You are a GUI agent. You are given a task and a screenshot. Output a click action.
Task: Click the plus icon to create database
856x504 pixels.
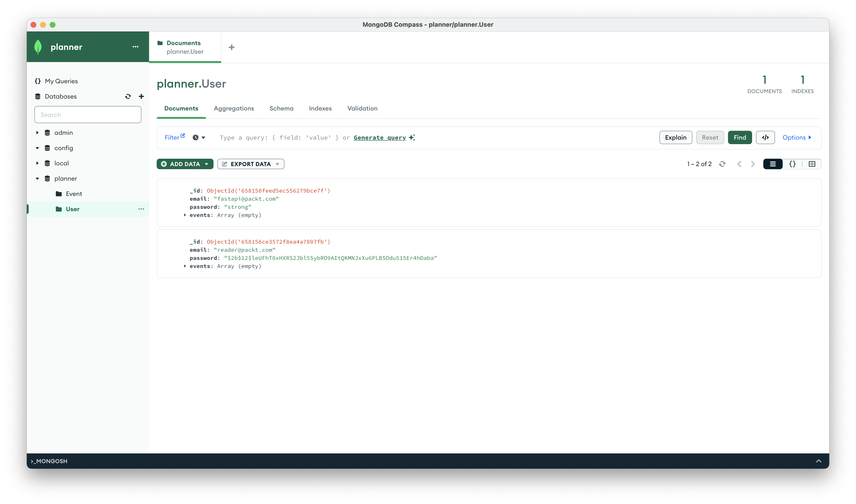click(x=141, y=96)
